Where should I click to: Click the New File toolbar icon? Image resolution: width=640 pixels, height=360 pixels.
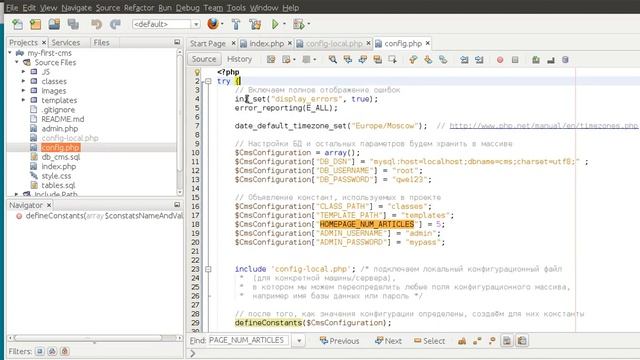pos(17,24)
